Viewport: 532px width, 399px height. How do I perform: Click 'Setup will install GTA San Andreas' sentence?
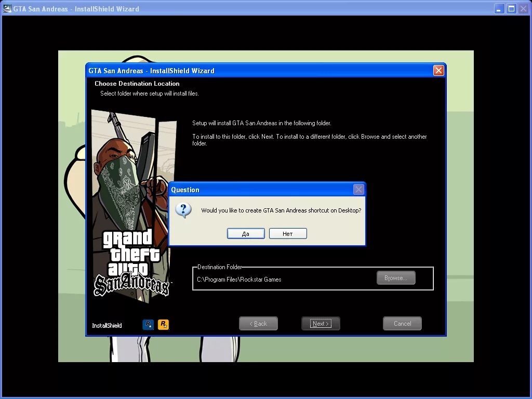262,123
